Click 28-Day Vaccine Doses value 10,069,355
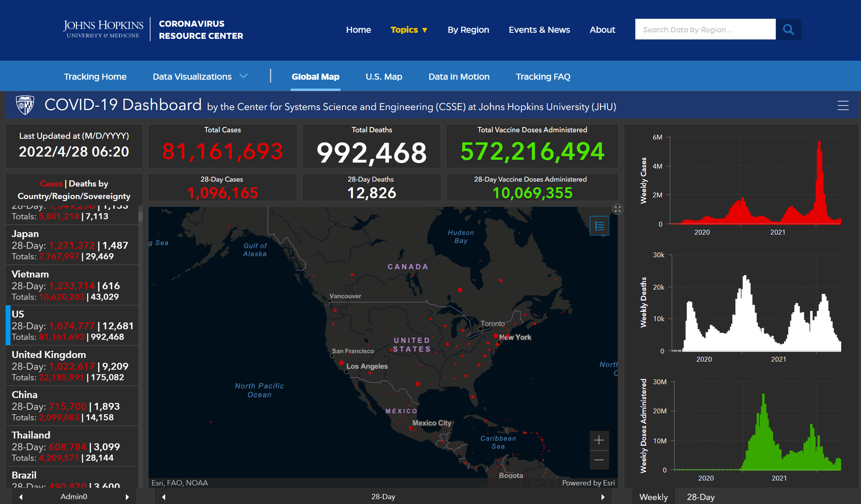The width and height of the screenshot is (861, 504). pyautogui.click(x=532, y=193)
